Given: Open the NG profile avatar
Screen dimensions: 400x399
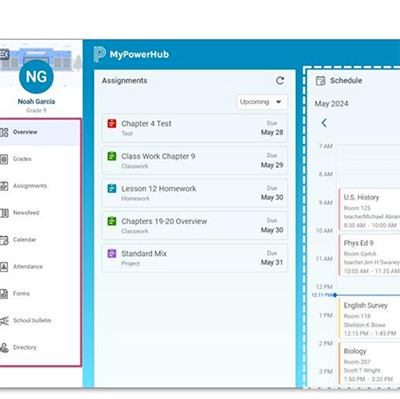Looking at the screenshot, I should point(36,77).
